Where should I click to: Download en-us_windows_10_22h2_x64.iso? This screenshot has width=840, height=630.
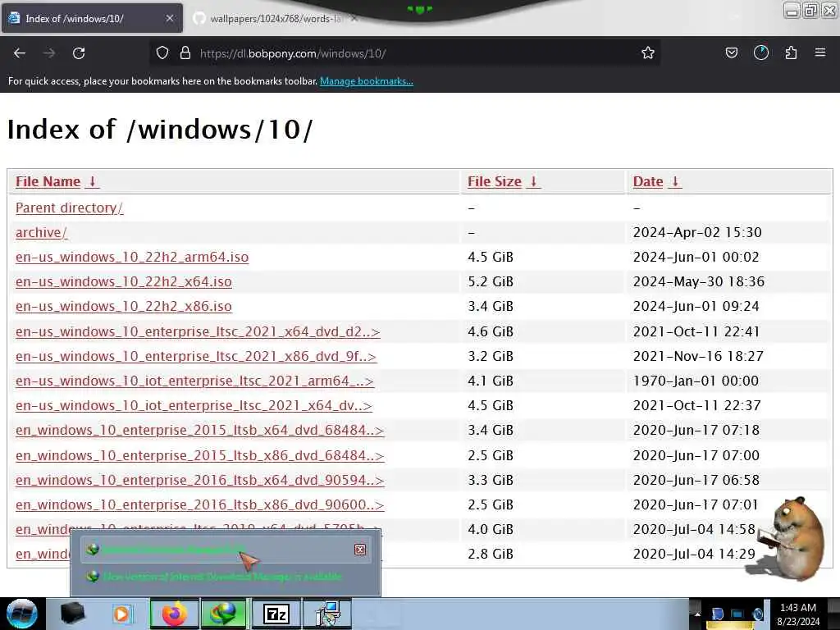tap(124, 282)
